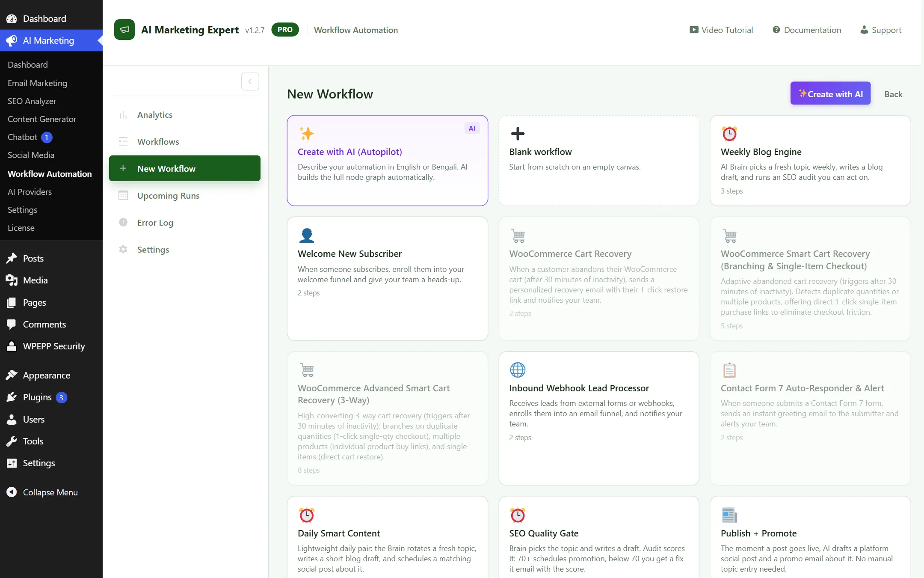
Task: Click the globe icon on Inbound Webhook card
Action: pos(518,370)
